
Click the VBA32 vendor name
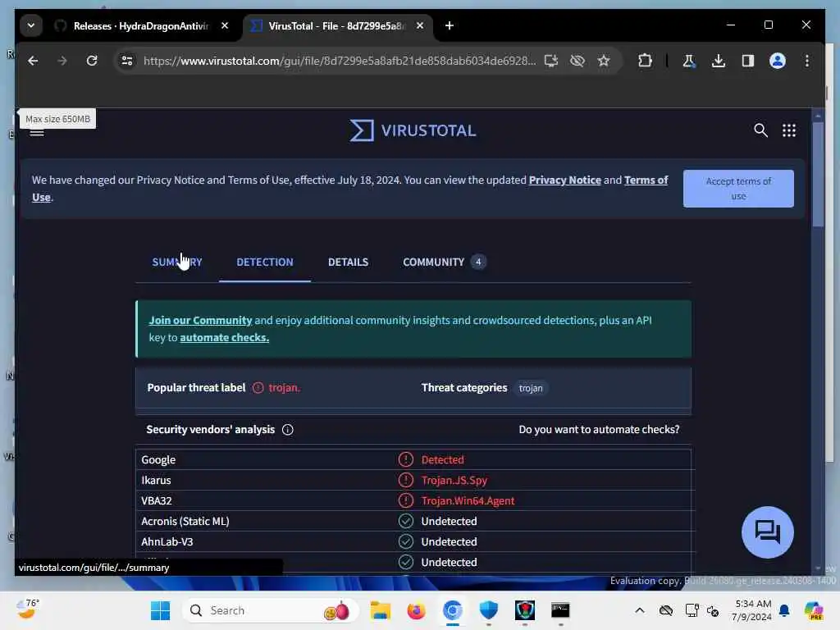pos(157,501)
